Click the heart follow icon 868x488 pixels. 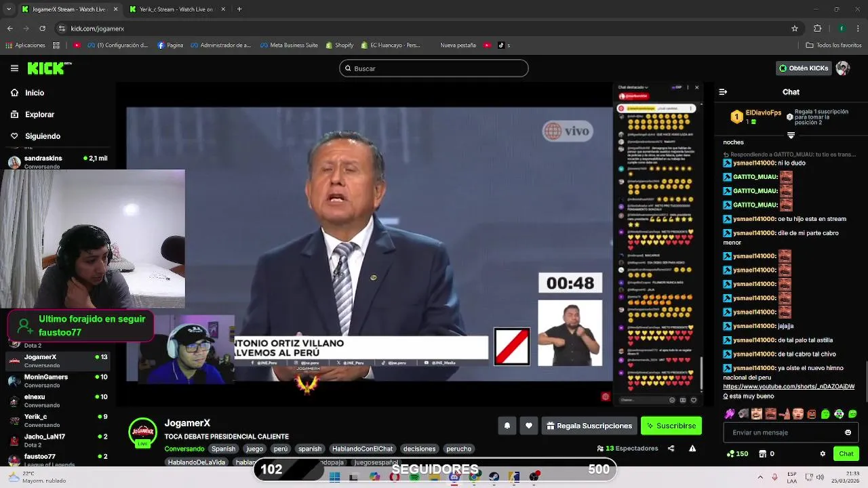click(529, 426)
